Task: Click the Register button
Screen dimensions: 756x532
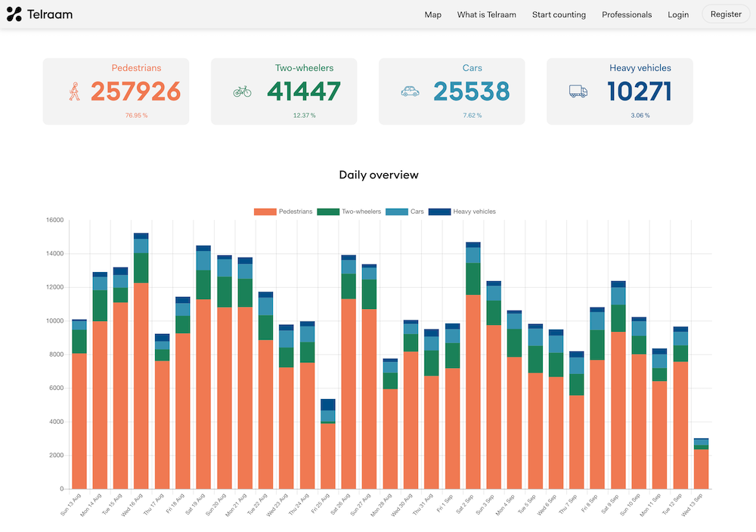Action: [x=724, y=14]
